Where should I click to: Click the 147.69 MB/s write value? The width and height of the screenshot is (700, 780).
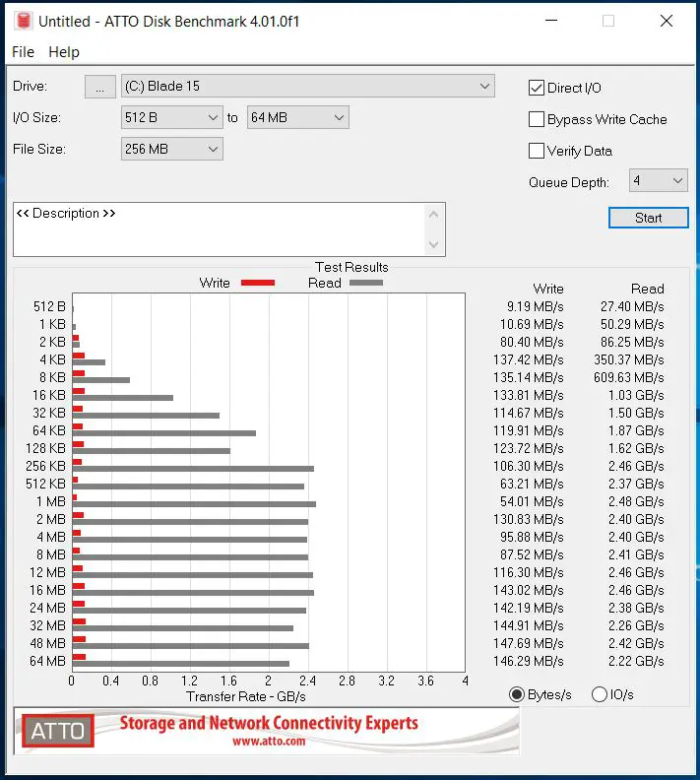tap(529, 643)
